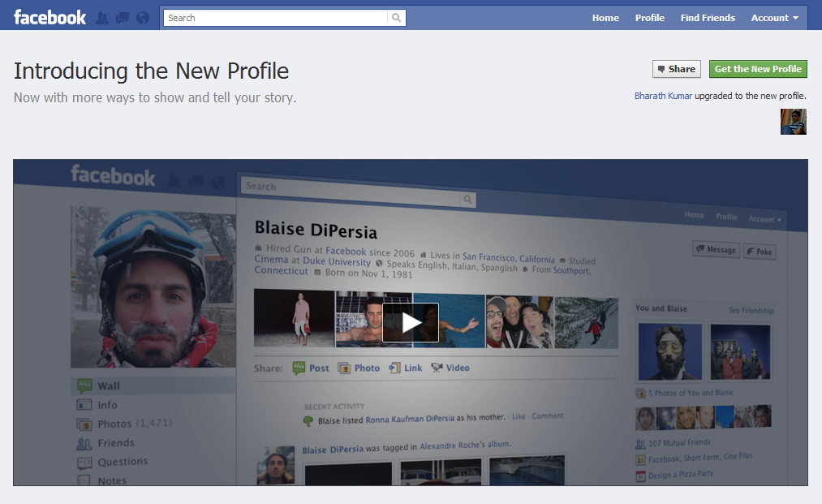822x504 pixels.
Task: Open the notifications globe icon in the top bar
Action: coord(143,18)
